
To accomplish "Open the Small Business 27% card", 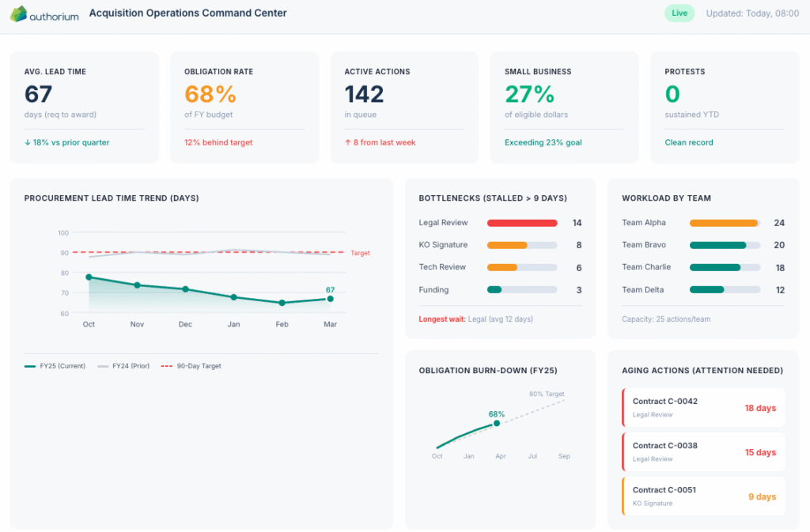I will pos(564,107).
